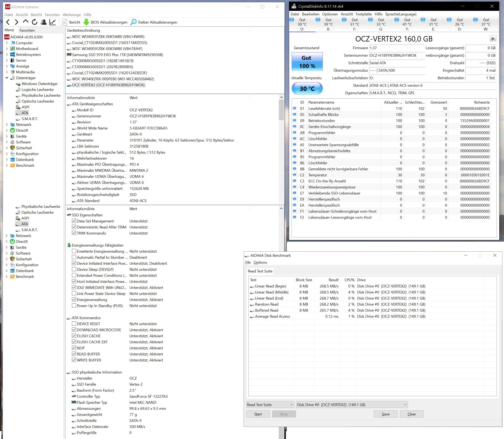
Task: Click the AIDA64 v6.85.6300 root node
Action: point(24,37)
